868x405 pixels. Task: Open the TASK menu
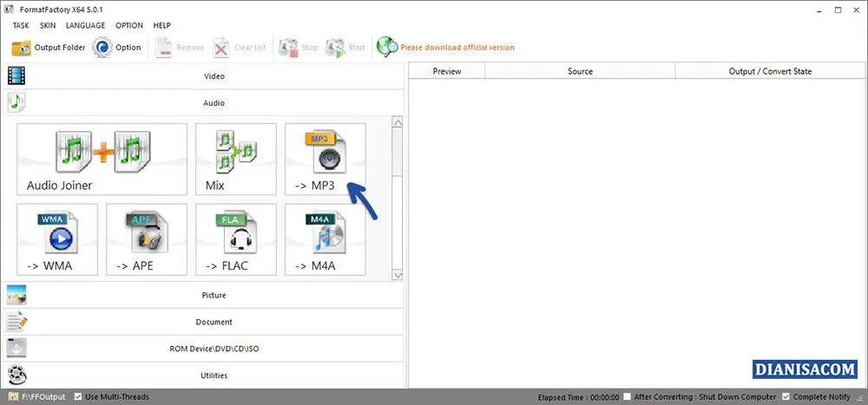tap(21, 25)
